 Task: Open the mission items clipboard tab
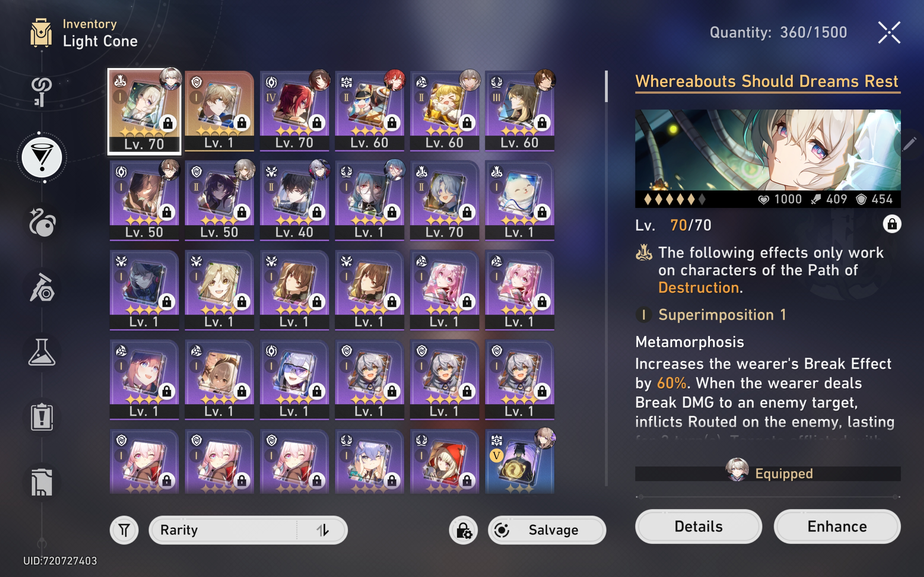(42, 417)
